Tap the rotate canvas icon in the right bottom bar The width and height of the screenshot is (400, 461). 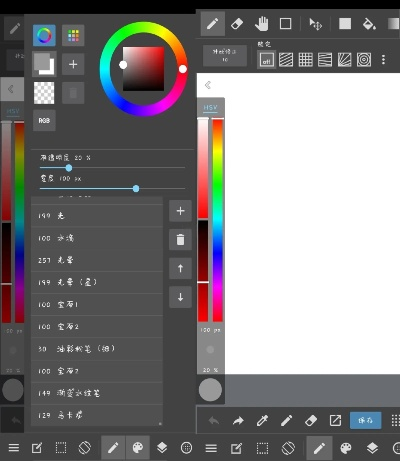[x=288, y=448]
